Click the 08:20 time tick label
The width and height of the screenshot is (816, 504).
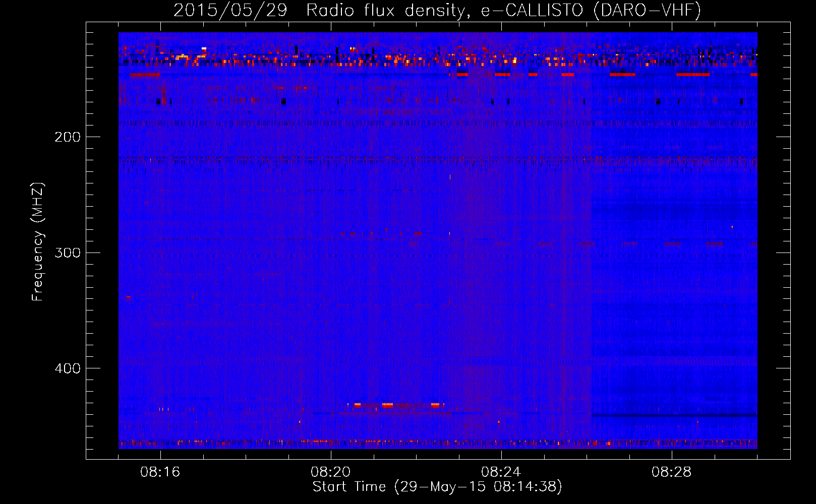coord(331,472)
